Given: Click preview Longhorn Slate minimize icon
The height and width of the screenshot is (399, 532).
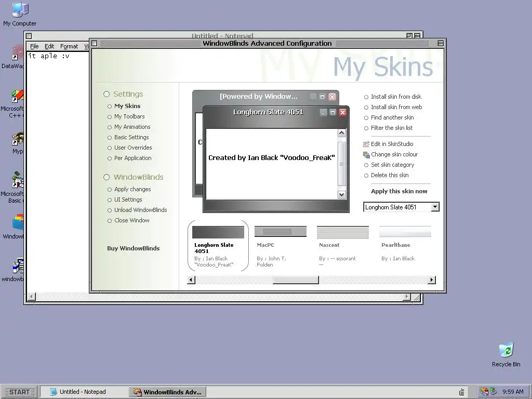Looking at the screenshot, I should tap(323, 112).
